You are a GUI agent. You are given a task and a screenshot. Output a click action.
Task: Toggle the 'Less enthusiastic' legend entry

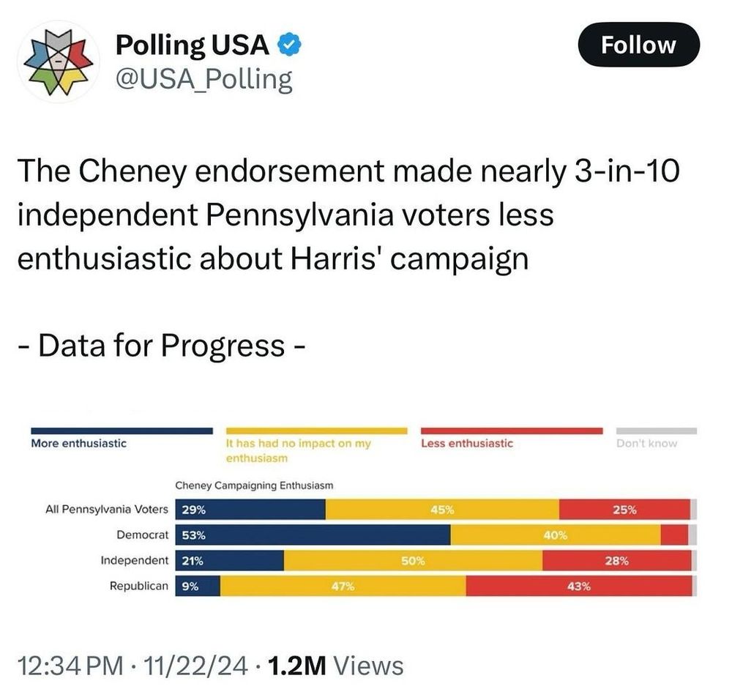pyautogui.click(x=466, y=442)
